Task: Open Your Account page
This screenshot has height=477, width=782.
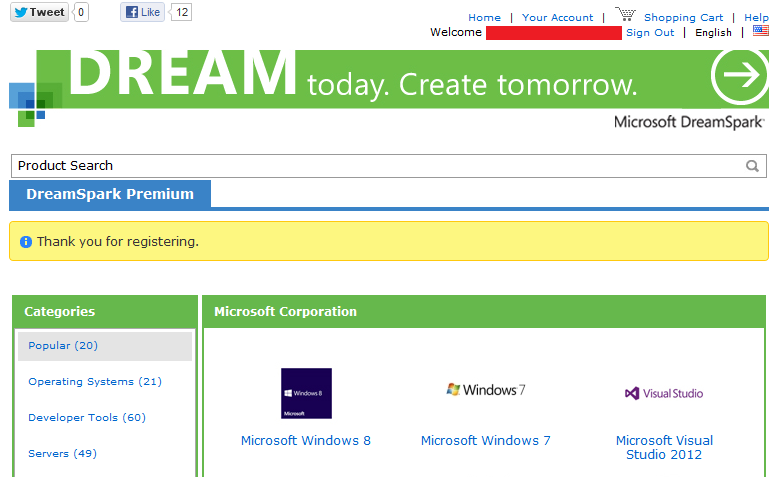Action: (558, 17)
